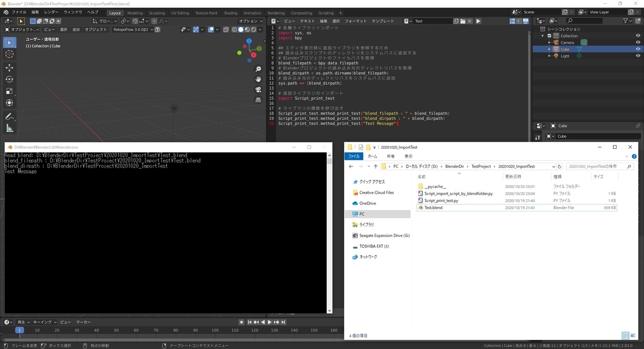Viewport: 644px width, 349px height.
Task: Run the script with the Play icon
Action: point(478,21)
